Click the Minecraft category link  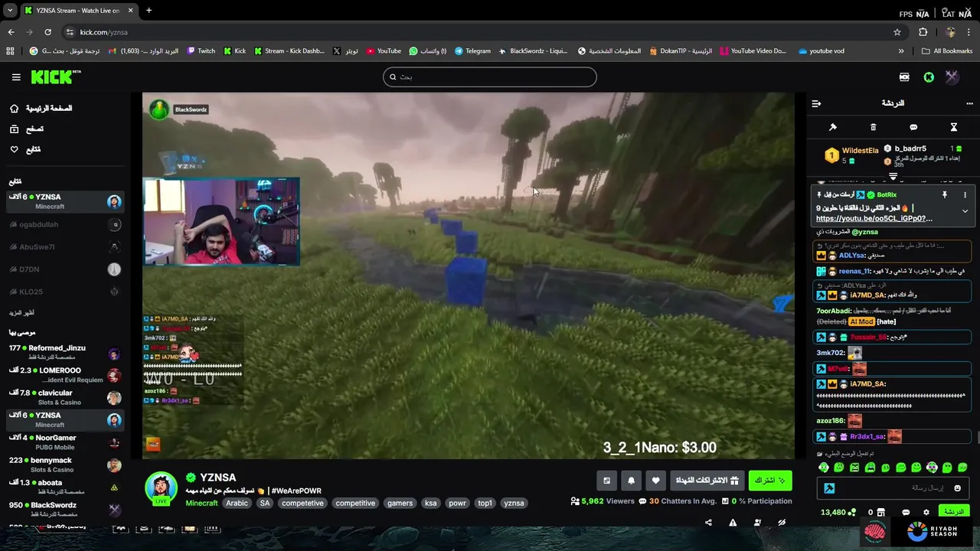tap(202, 503)
